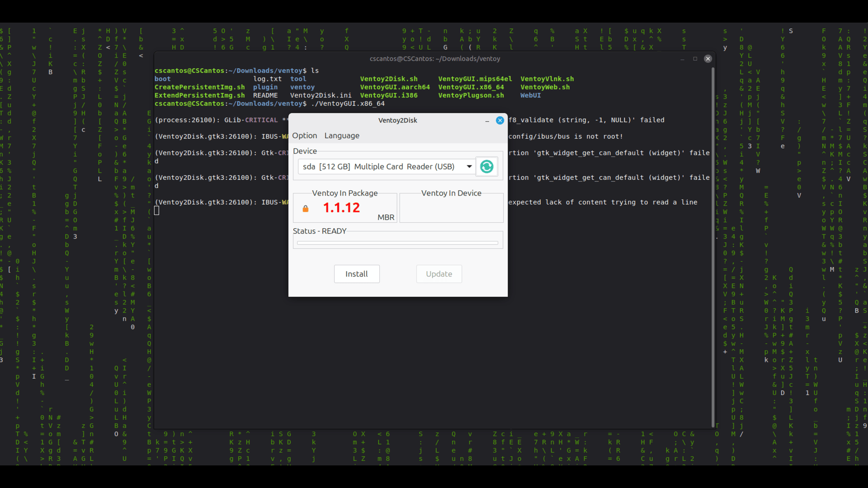
Task: Click Ventoy2Disk.ini in terminal listing
Action: (321, 95)
